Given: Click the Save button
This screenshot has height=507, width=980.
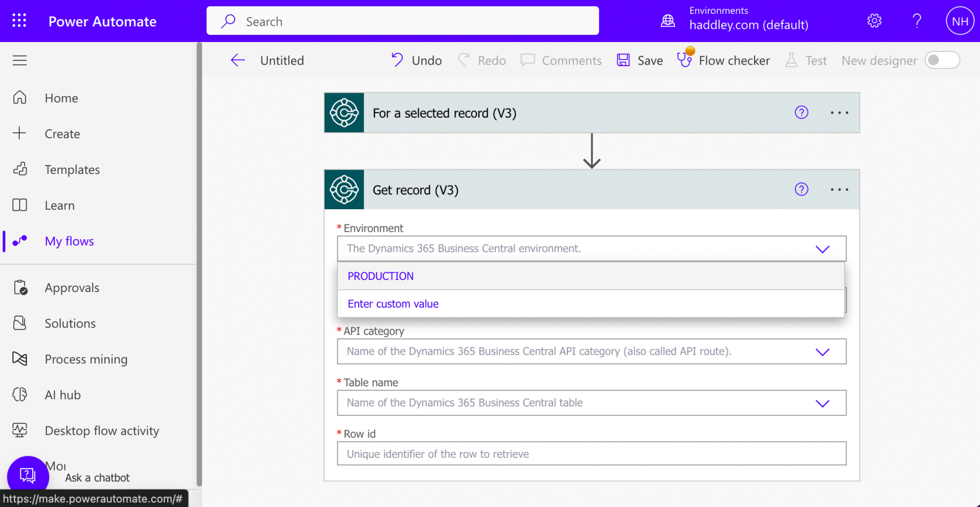Looking at the screenshot, I should pyautogui.click(x=640, y=60).
